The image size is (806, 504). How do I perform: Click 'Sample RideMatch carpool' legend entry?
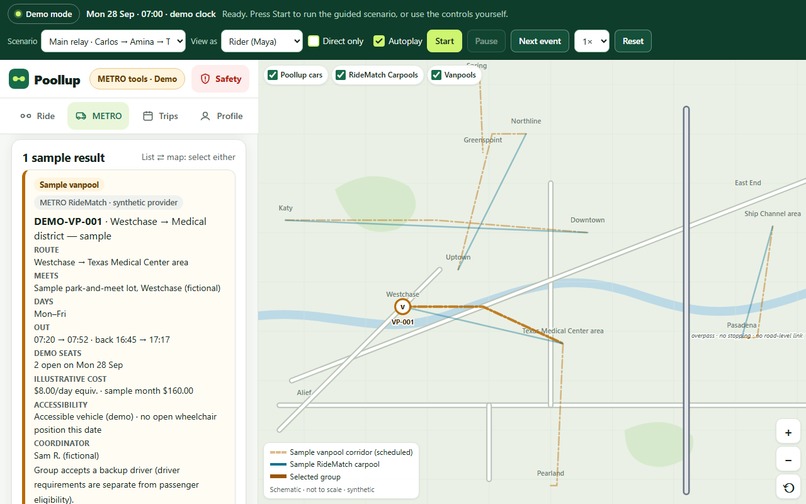(x=325, y=464)
